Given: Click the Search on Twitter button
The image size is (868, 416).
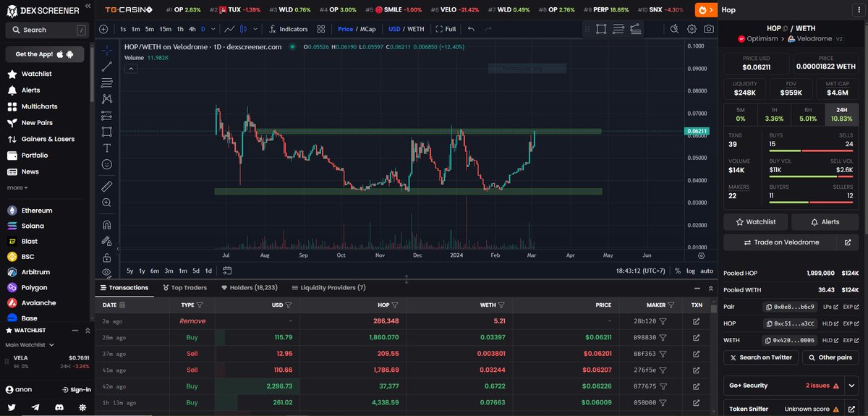Looking at the screenshot, I should coord(760,357).
